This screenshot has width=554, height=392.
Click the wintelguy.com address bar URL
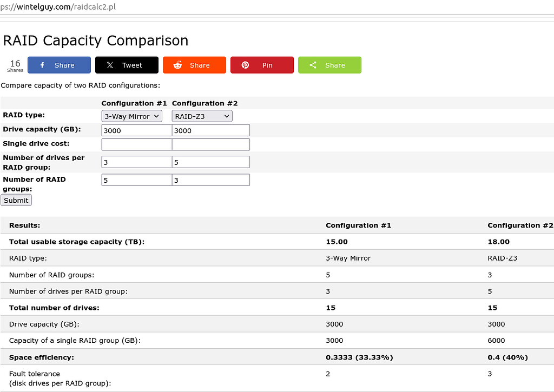[x=58, y=7]
